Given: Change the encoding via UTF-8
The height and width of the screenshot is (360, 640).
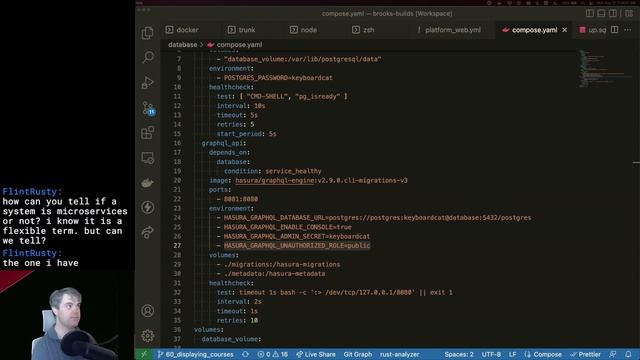Looking at the screenshot, I should (491, 354).
